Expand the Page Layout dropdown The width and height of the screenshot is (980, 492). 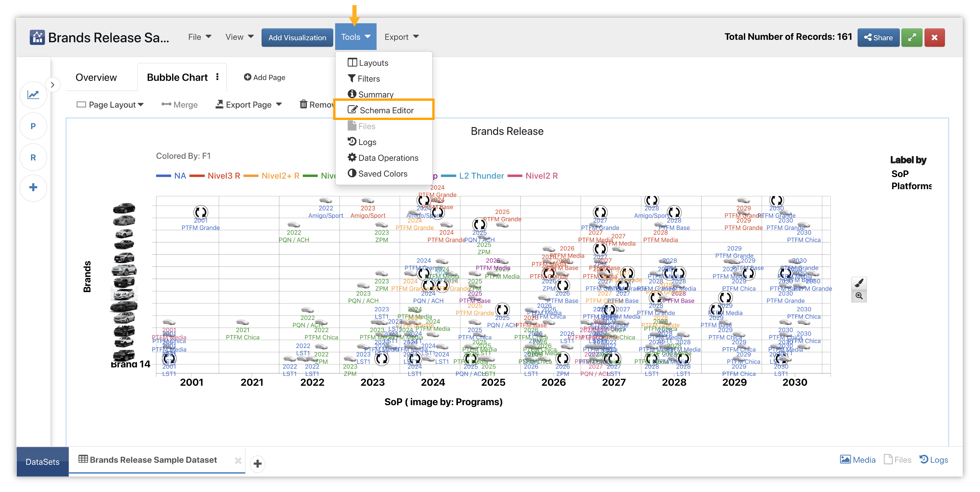pos(110,105)
